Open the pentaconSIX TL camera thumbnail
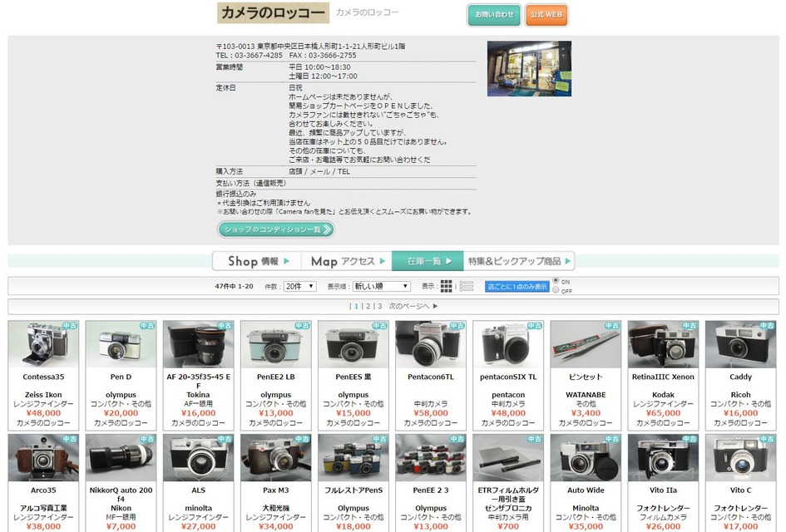 508,344
